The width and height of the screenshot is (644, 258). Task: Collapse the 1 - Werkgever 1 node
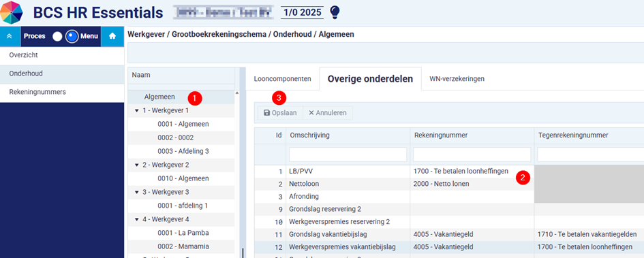pos(137,111)
